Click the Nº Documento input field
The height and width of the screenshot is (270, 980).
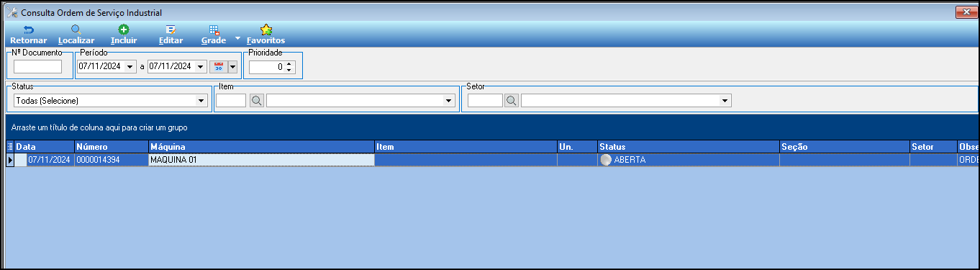click(x=38, y=67)
